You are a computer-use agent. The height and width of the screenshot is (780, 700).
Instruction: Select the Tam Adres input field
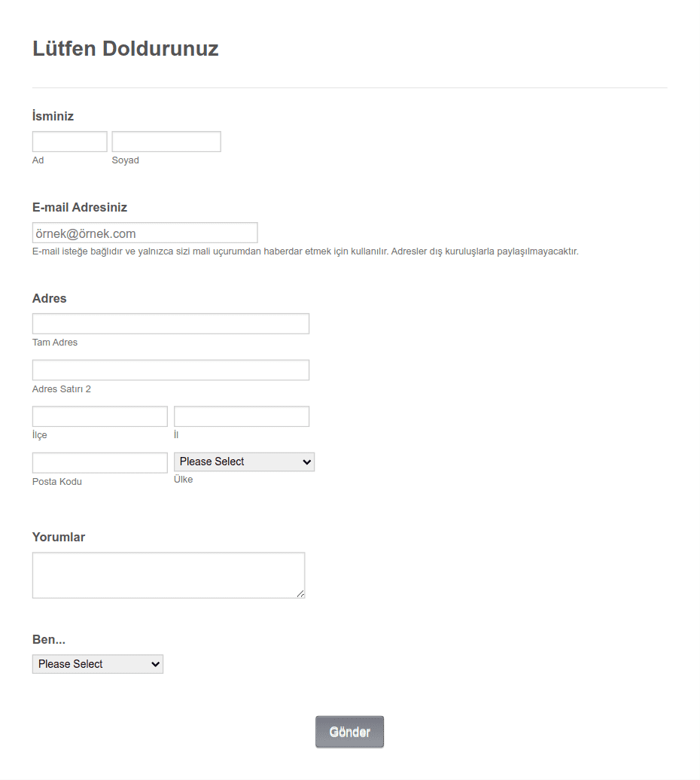pyautogui.click(x=171, y=324)
